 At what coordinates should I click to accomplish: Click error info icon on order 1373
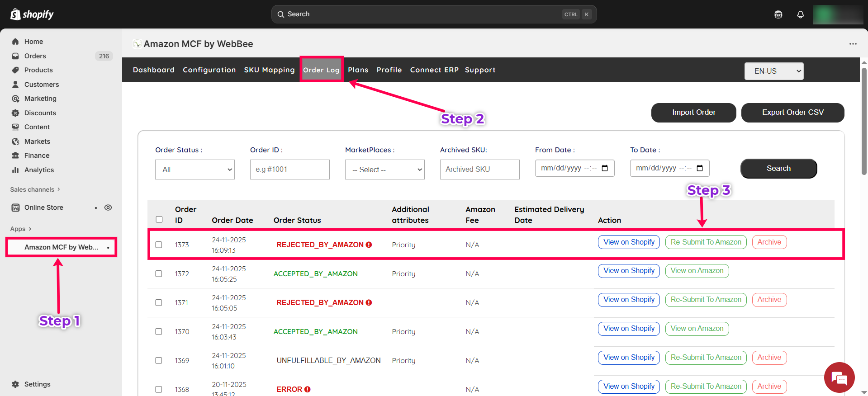click(x=369, y=245)
